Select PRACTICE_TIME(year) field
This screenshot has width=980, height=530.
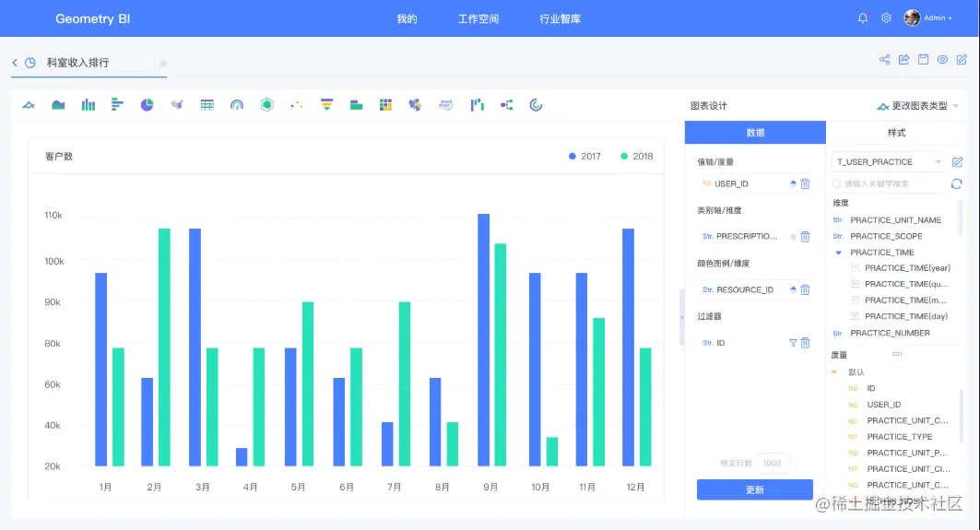coord(907,268)
